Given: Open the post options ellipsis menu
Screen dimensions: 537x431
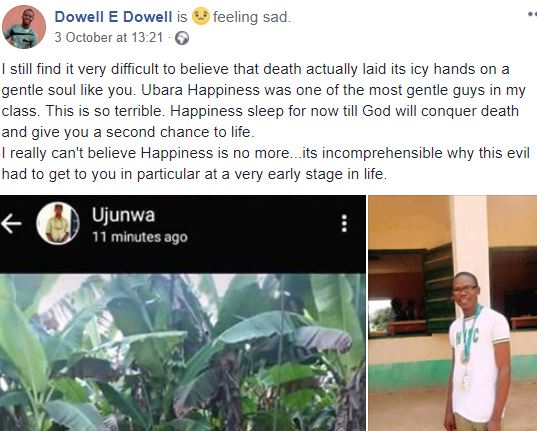Looking at the screenshot, I should click(x=532, y=14).
